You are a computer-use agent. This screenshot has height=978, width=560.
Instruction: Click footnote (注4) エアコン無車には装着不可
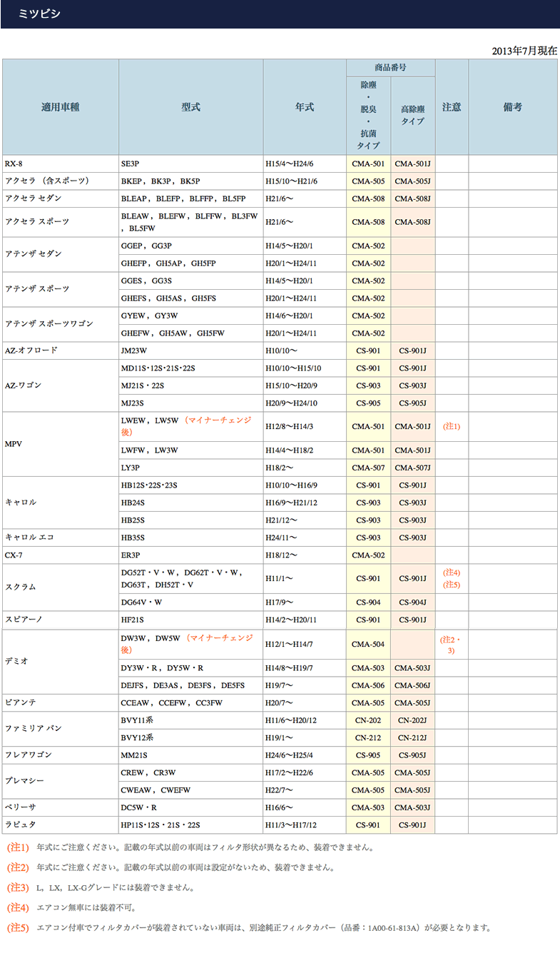(71, 908)
